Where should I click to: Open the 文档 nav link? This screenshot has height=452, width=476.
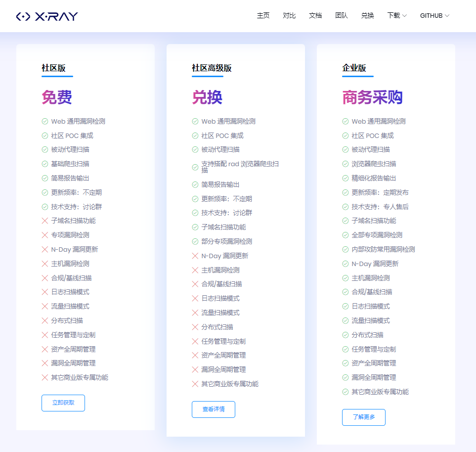click(x=315, y=15)
